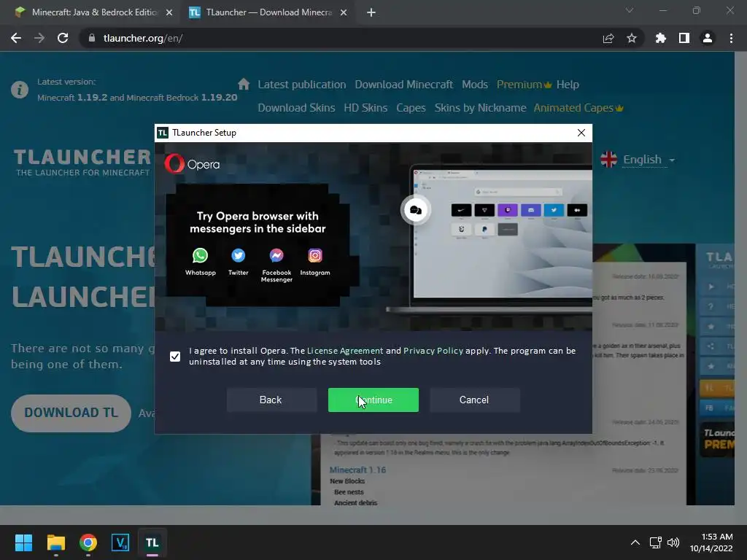
Task: Open the Capes link
Action: point(411,108)
